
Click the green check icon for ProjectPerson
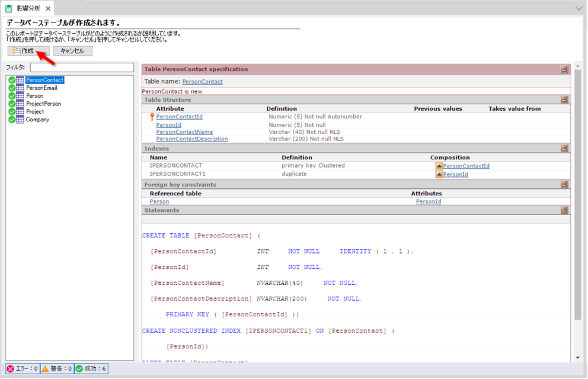pos(12,104)
